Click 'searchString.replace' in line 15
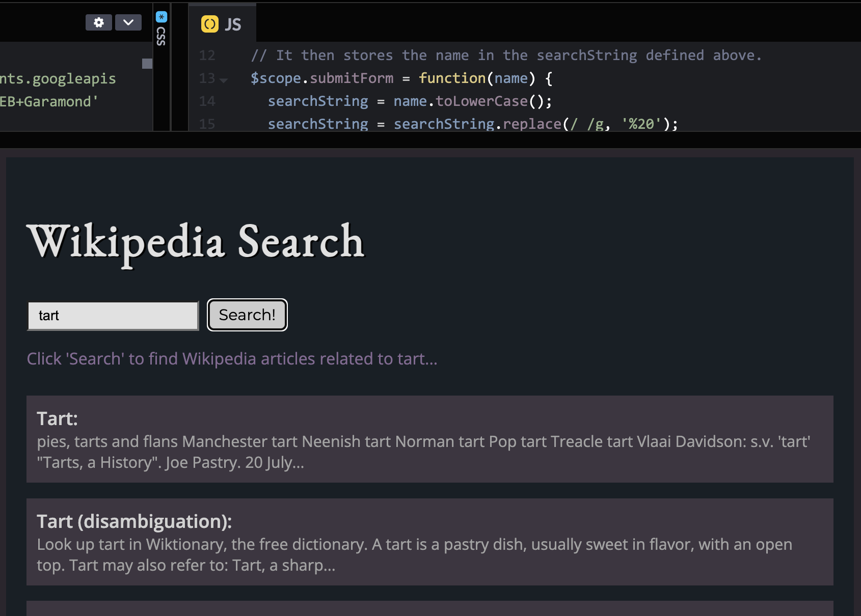Viewport: 861px width, 616px height. coord(477,124)
